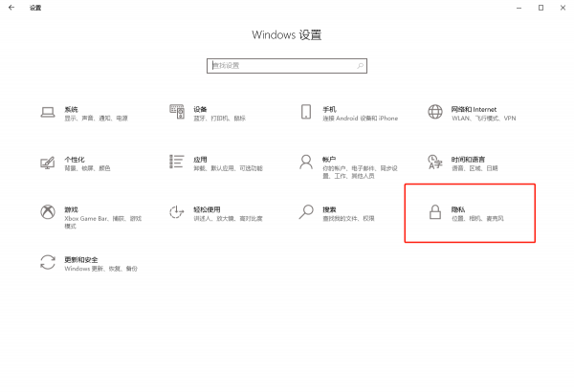The width and height of the screenshot is (574, 392).
Task: Click the 位置、相机、麦克风 description
Action: pyautogui.click(x=477, y=219)
